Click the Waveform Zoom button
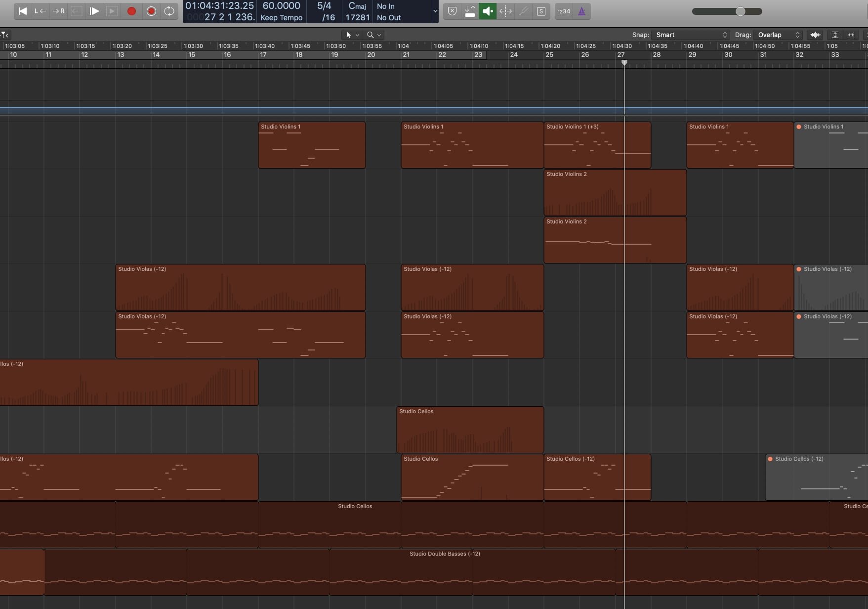Viewport: 868px width, 609px height. [x=816, y=35]
